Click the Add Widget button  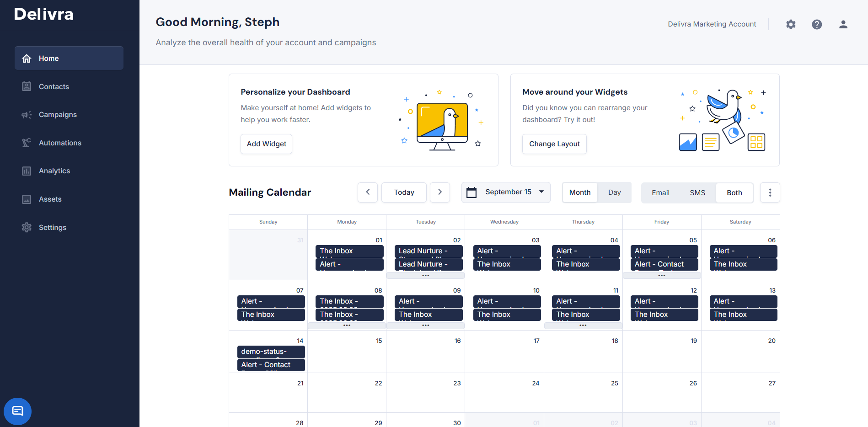click(266, 144)
